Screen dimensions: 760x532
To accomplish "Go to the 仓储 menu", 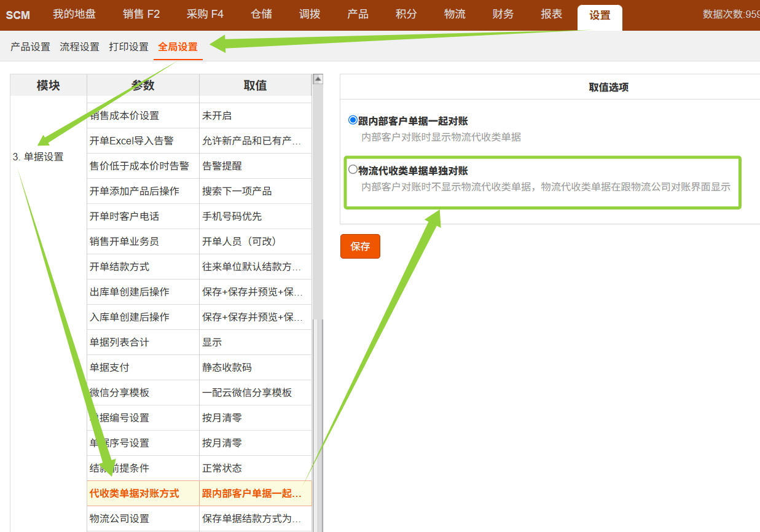I will pos(262,14).
